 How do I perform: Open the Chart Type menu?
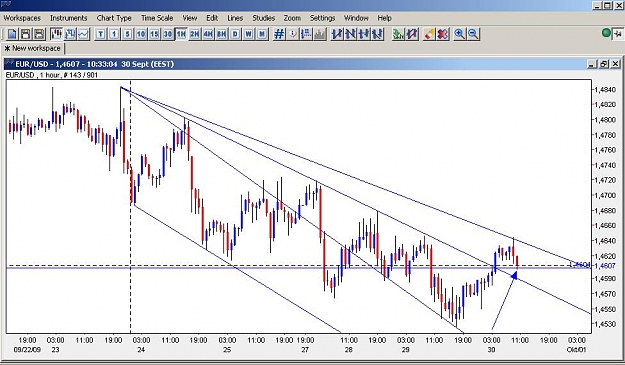114,18
